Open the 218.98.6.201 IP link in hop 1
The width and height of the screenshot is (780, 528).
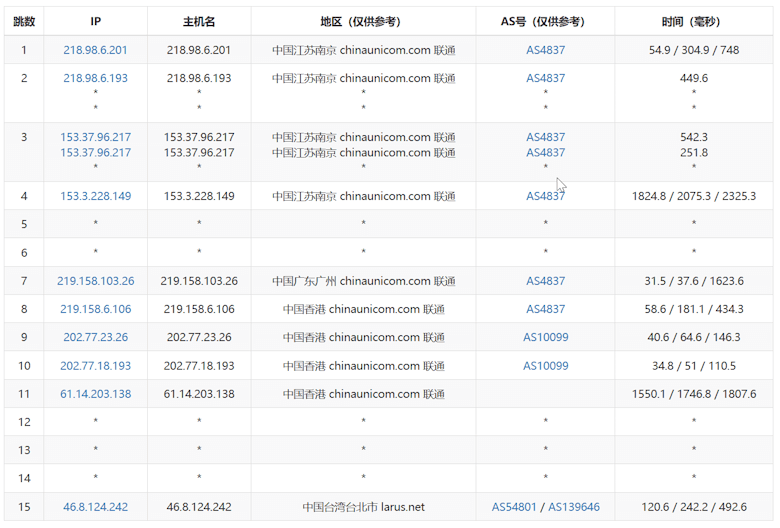click(x=95, y=50)
